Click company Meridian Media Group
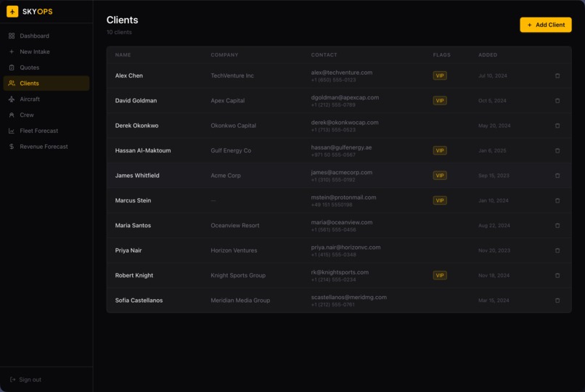This screenshot has height=392, width=585. [240, 301]
